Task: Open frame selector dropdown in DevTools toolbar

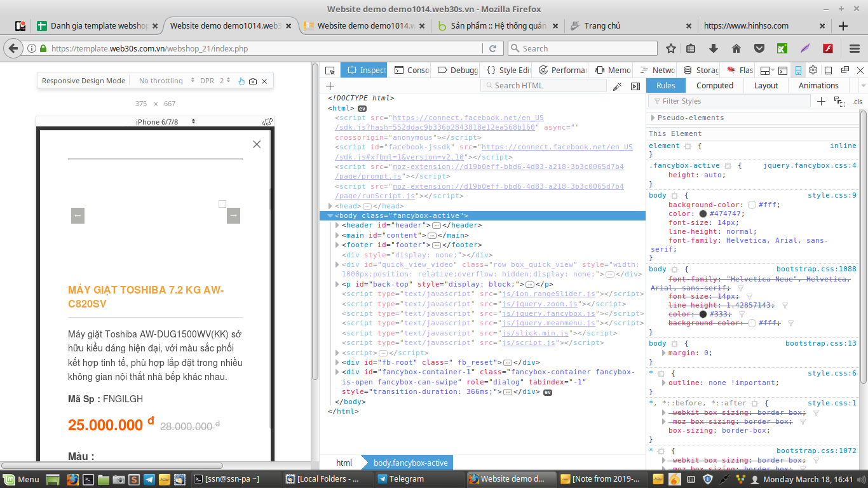Action: [x=768, y=70]
